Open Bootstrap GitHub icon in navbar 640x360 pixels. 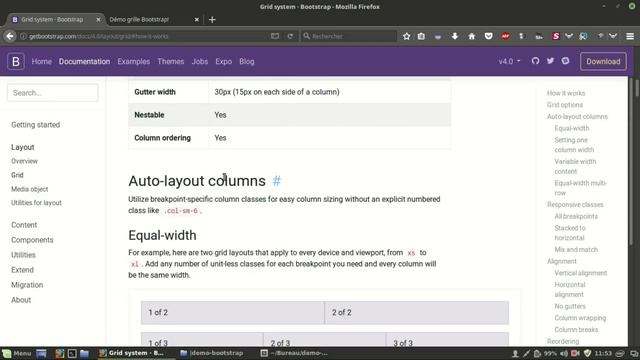pyautogui.click(x=536, y=61)
